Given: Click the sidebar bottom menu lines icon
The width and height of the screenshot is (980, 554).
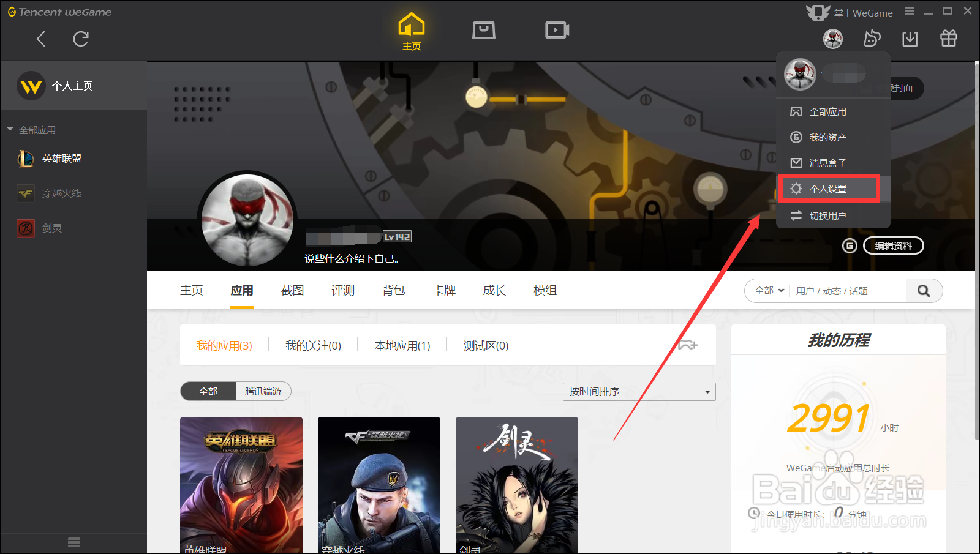Looking at the screenshot, I should [74, 542].
